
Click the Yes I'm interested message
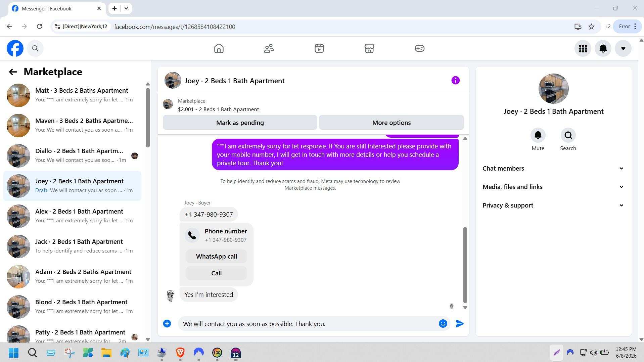(209, 295)
